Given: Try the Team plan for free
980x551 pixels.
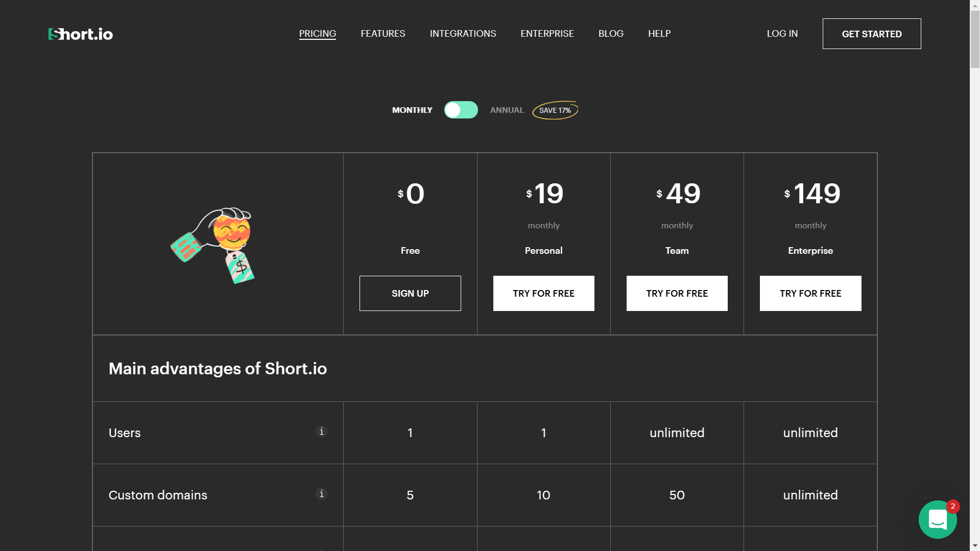Looking at the screenshot, I should [677, 294].
